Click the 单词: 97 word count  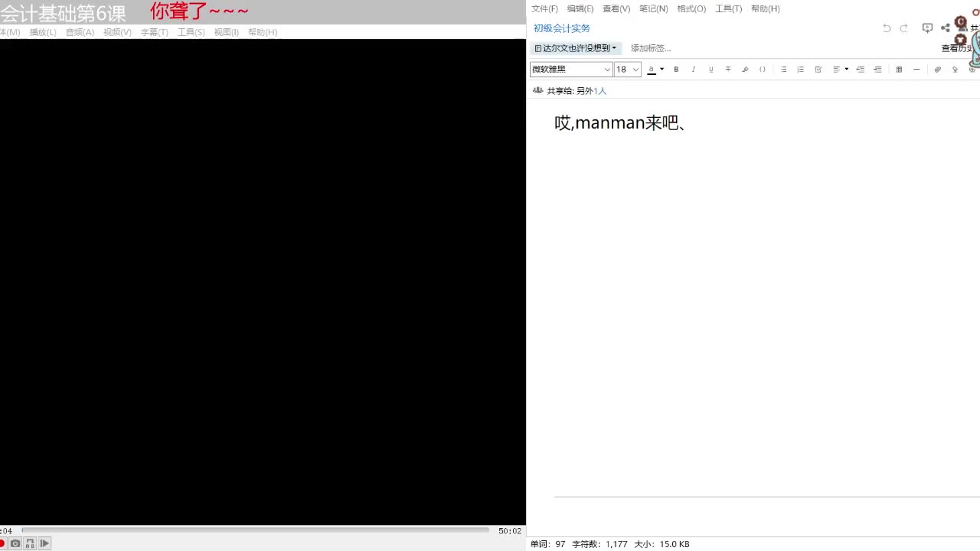click(547, 544)
